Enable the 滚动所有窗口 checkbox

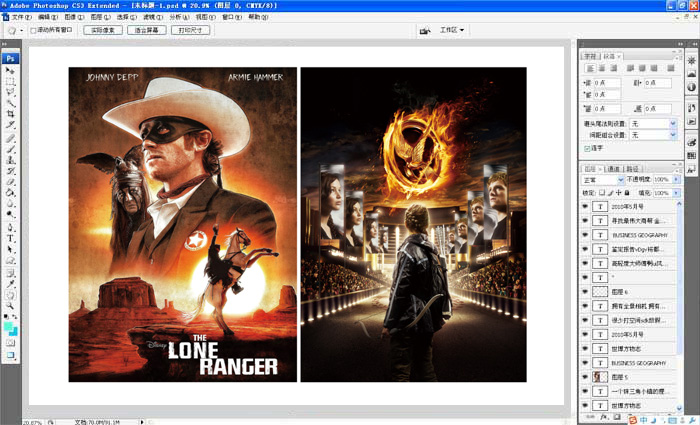coord(33,31)
